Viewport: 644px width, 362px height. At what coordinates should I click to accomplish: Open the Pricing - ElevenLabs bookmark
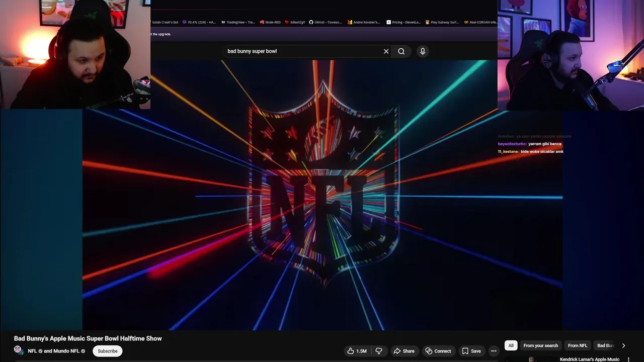point(404,22)
